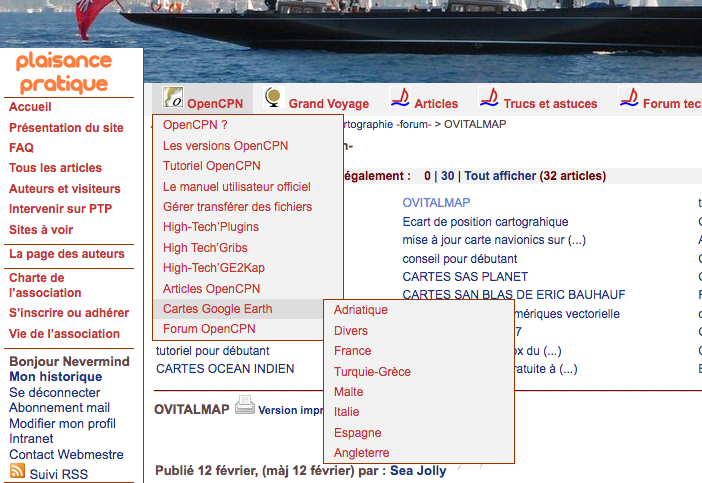Choose France in the submenu

tap(352, 351)
